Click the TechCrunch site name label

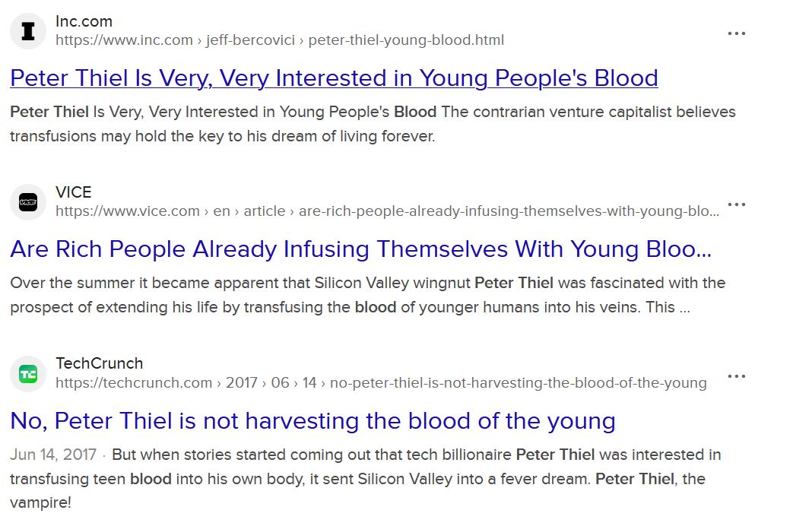99,363
